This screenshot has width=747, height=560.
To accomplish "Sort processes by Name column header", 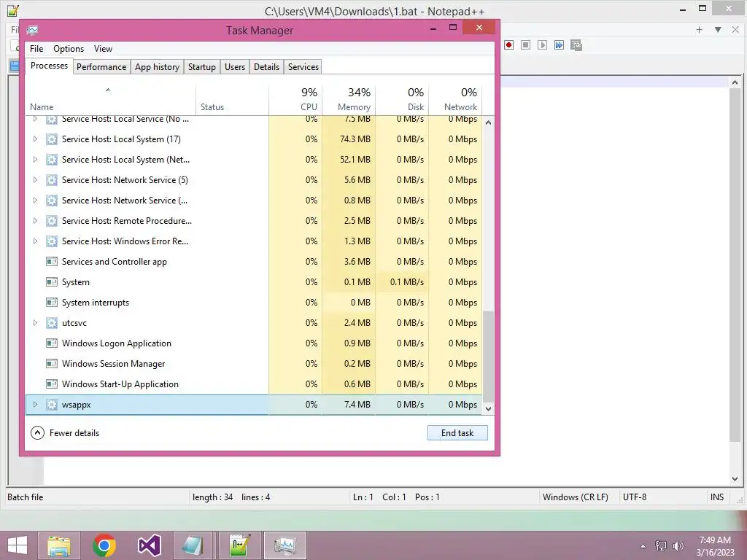I will click(111, 99).
